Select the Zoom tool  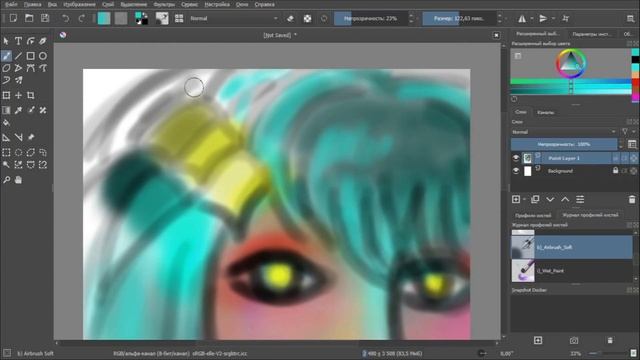coord(6,180)
